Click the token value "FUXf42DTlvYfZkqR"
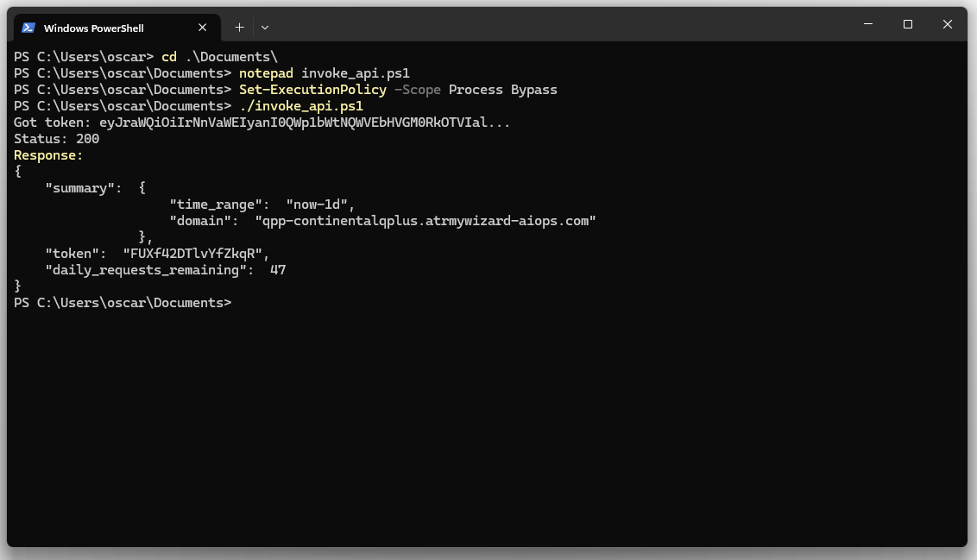 (196, 254)
